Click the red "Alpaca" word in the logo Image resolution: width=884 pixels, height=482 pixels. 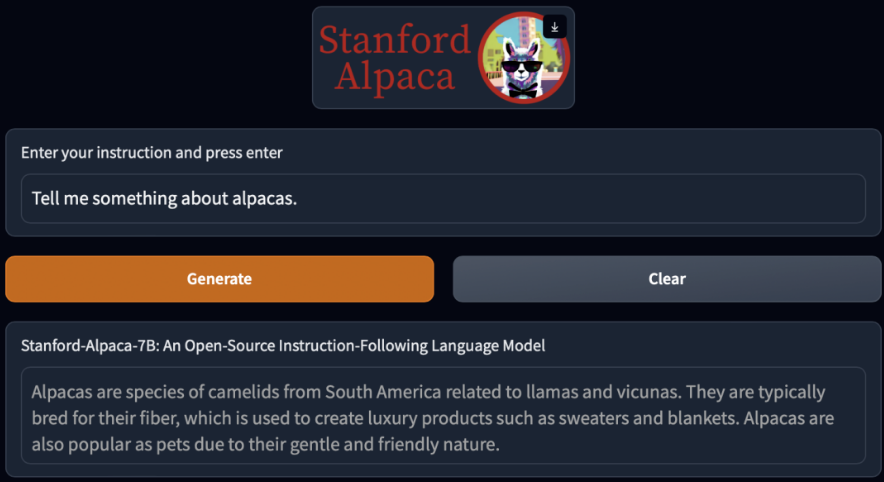click(394, 76)
